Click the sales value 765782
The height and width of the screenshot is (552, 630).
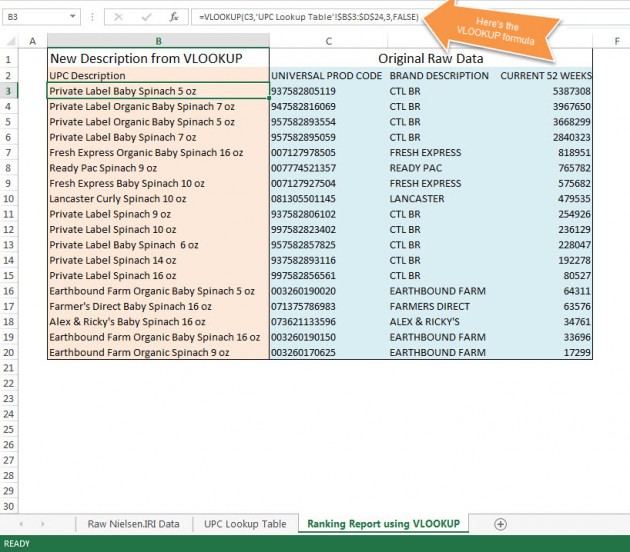(574, 168)
